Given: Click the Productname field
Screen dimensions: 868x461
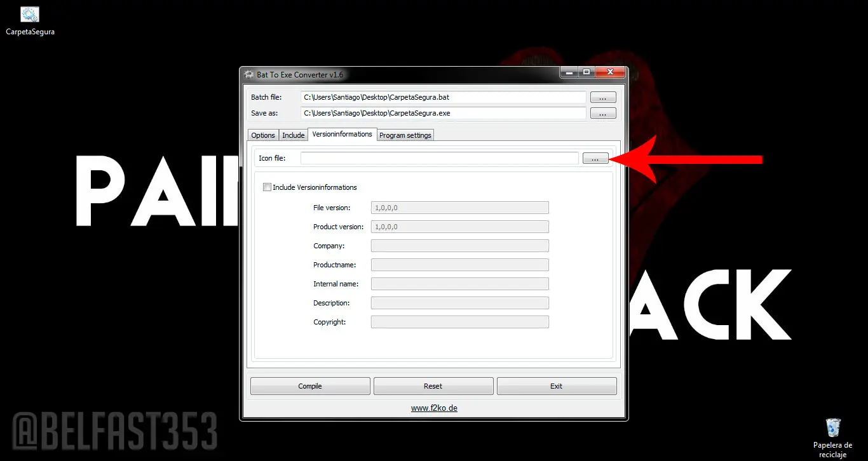Looking at the screenshot, I should coord(460,265).
